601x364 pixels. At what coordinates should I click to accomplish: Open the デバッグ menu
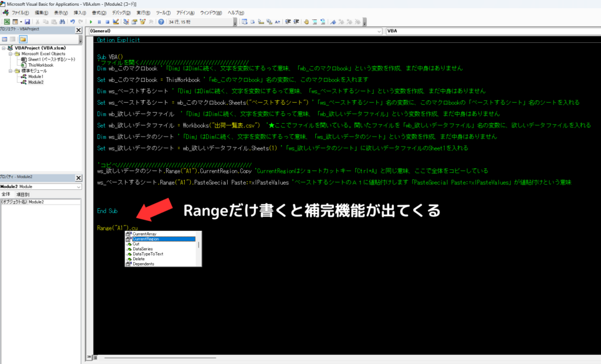click(121, 13)
